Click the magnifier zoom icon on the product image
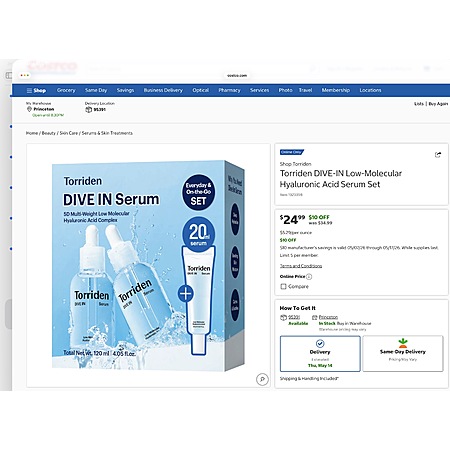The height and width of the screenshot is (450, 450). point(262,379)
